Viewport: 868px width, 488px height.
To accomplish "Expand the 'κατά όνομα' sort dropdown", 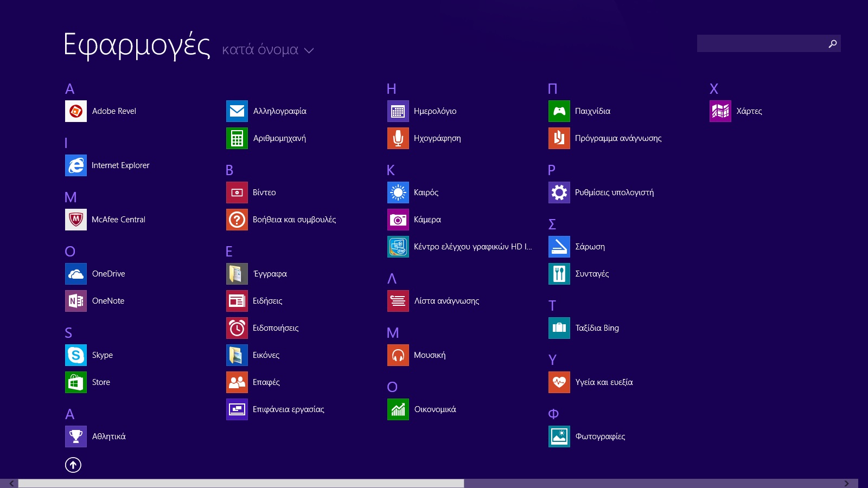I will coord(268,50).
